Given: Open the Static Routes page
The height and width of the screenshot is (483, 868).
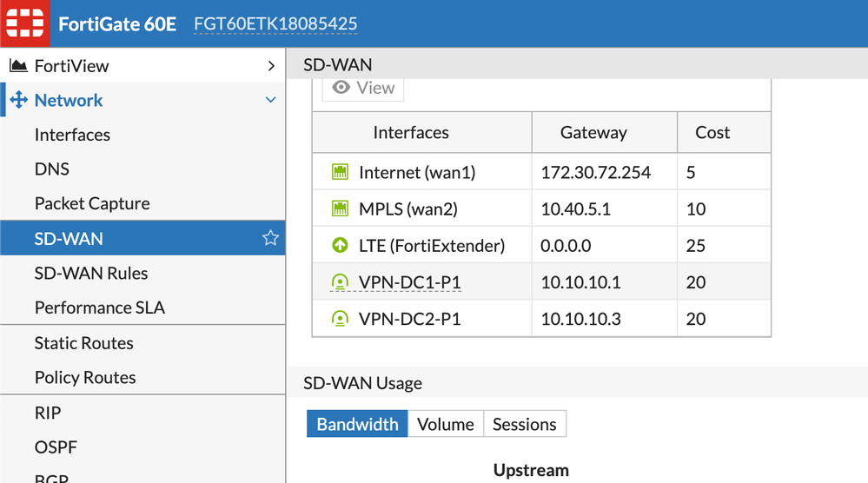Looking at the screenshot, I should 83,343.
